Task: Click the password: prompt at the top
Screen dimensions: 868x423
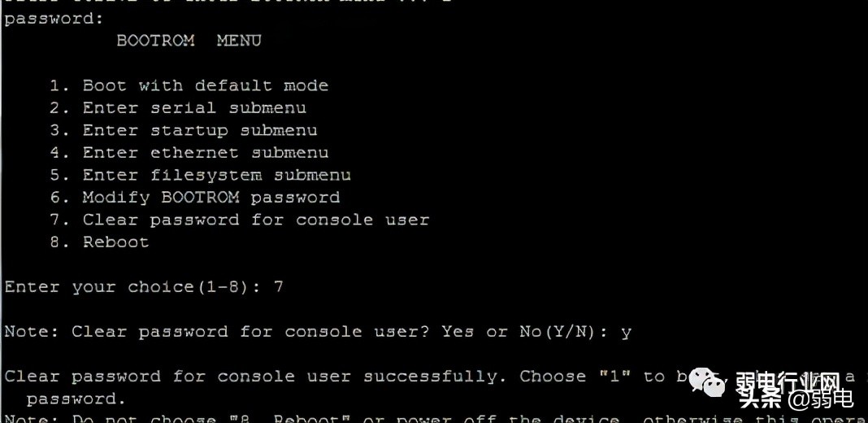Action: tap(54, 19)
